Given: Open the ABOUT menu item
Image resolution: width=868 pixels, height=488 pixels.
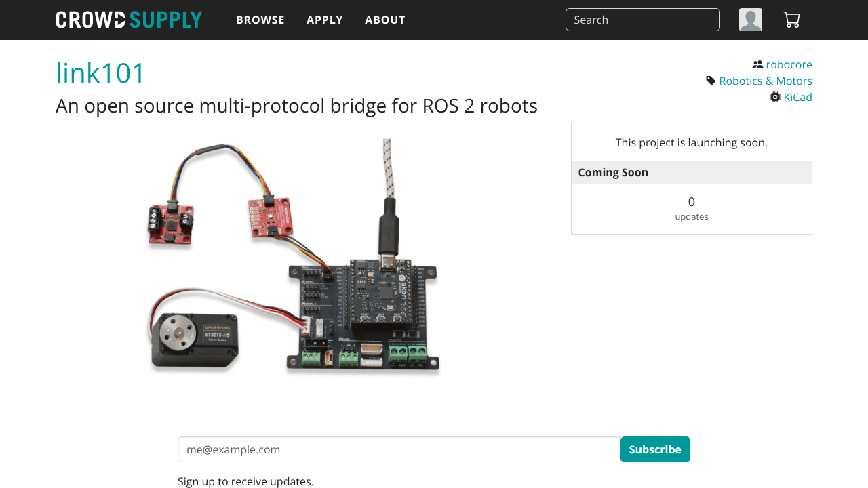Looking at the screenshot, I should tap(385, 20).
